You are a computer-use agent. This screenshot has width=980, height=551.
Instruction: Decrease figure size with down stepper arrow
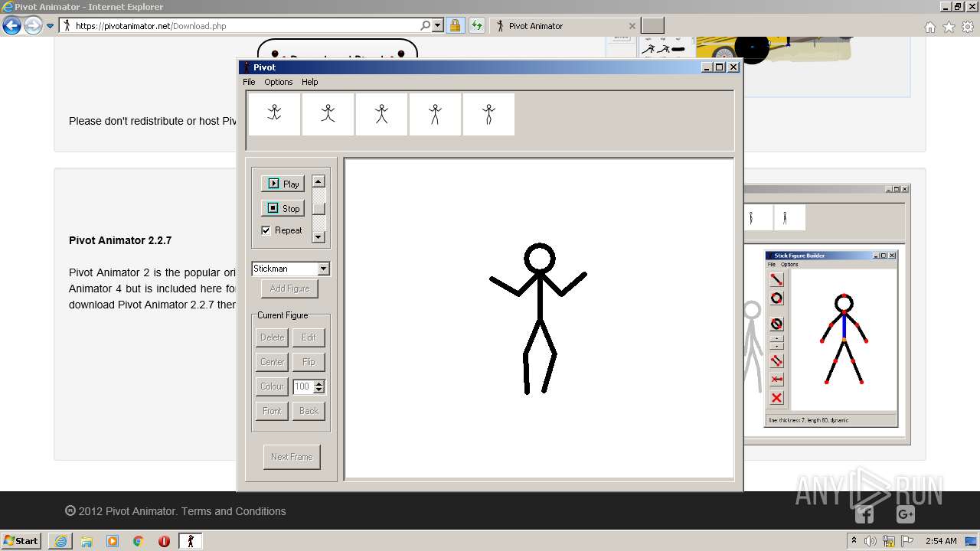319,390
